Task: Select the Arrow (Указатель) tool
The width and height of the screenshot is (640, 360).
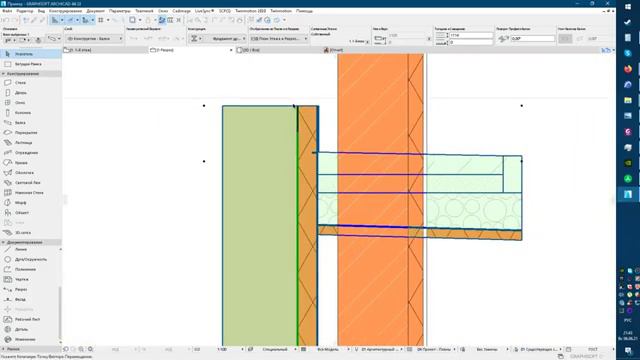Action: [x=31, y=54]
